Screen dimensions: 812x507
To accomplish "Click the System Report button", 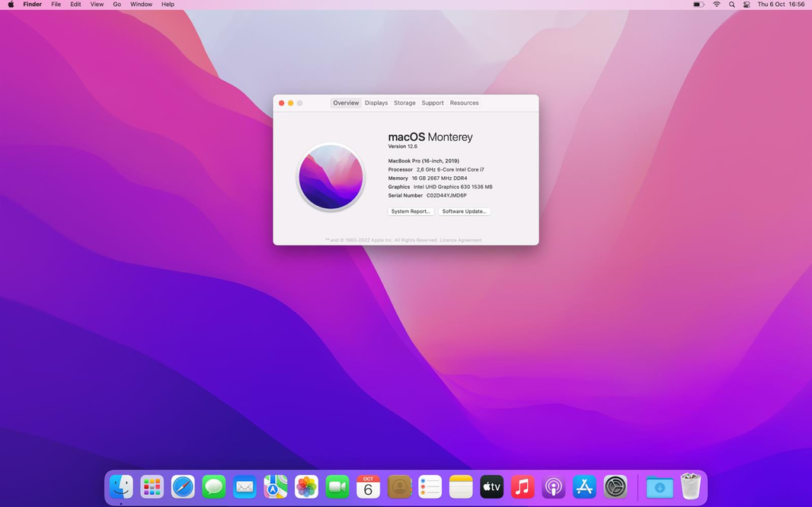I will tap(411, 211).
